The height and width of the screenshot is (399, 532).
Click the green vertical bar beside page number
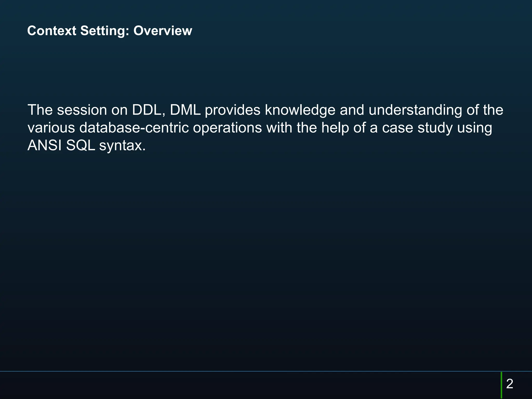coord(501,385)
